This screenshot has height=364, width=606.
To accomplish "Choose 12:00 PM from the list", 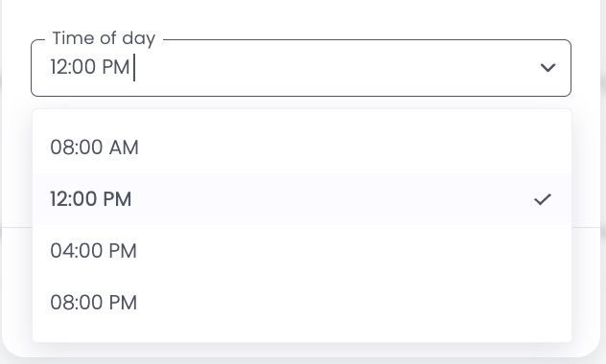I will coord(302,199).
